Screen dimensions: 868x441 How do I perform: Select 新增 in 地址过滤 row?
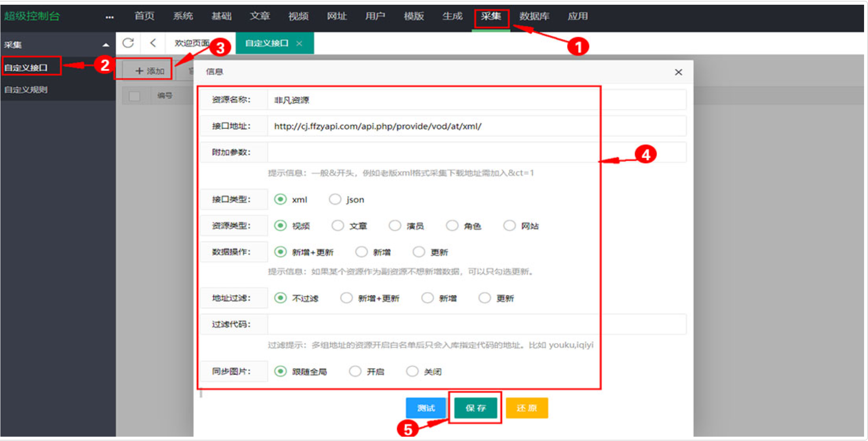click(x=428, y=298)
